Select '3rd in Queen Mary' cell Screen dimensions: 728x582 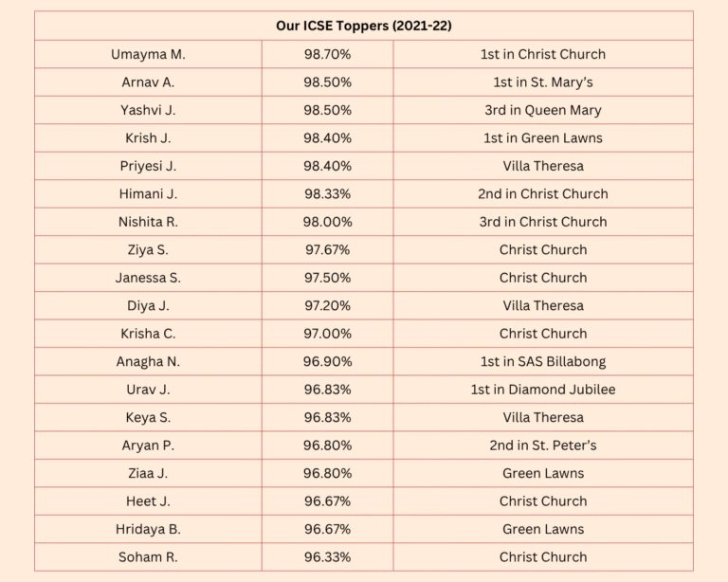(x=542, y=110)
